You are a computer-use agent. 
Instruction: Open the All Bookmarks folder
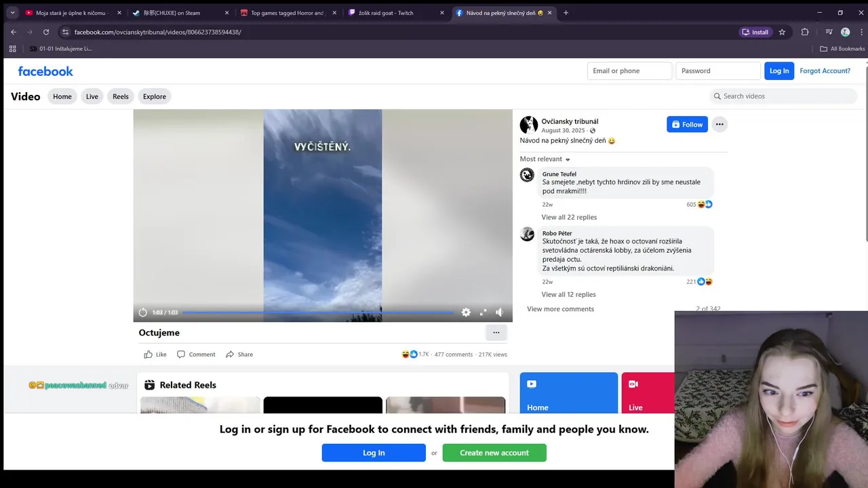(842, 49)
